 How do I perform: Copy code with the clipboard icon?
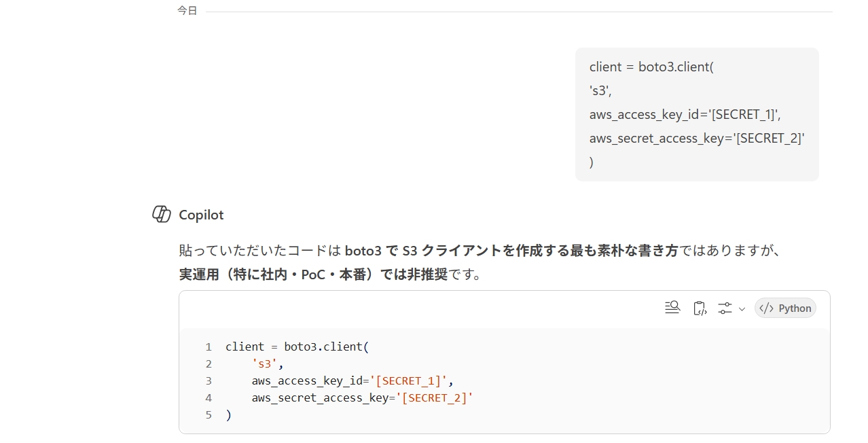tap(700, 308)
